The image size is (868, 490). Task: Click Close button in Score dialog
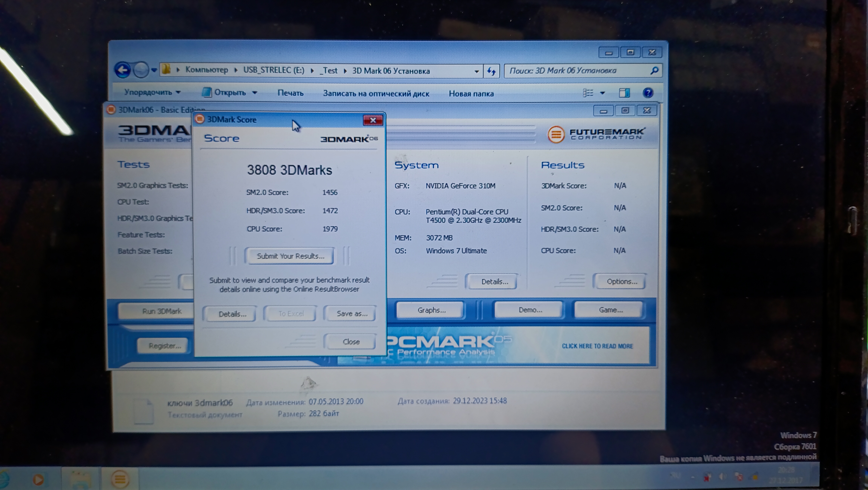350,342
